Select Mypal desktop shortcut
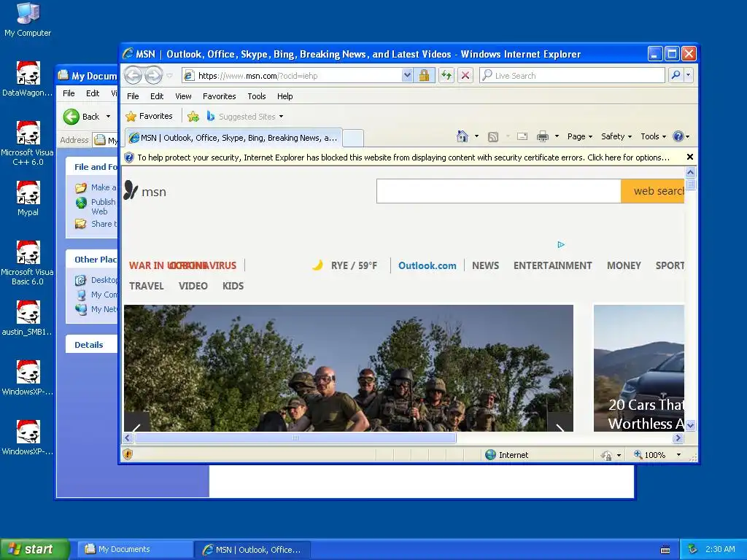Viewport: 747px width, 560px height. [x=28, y=198]
